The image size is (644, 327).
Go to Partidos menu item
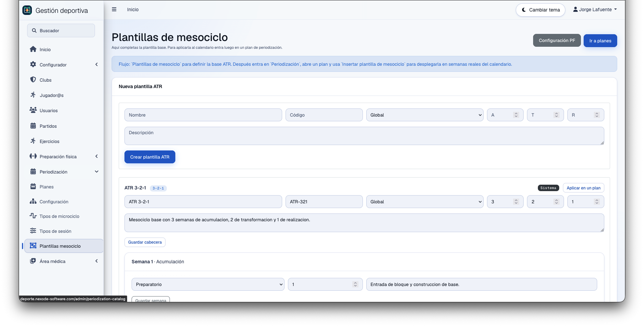click(64, 126)
